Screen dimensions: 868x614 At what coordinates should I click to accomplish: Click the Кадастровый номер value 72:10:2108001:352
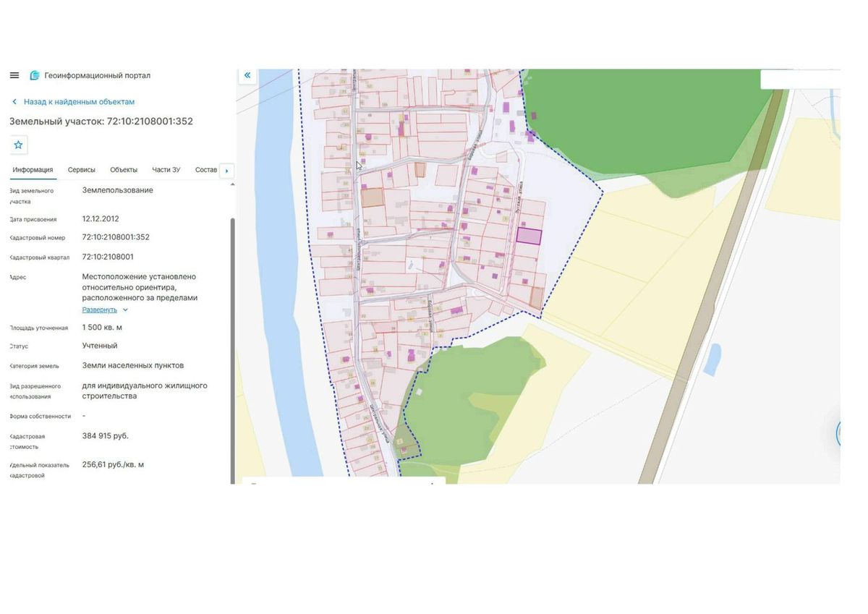[116, 237]
